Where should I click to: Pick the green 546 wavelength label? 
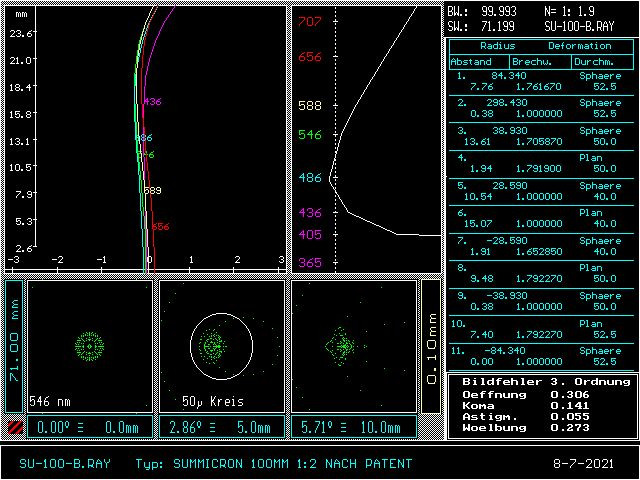click(x=310, y=133)
